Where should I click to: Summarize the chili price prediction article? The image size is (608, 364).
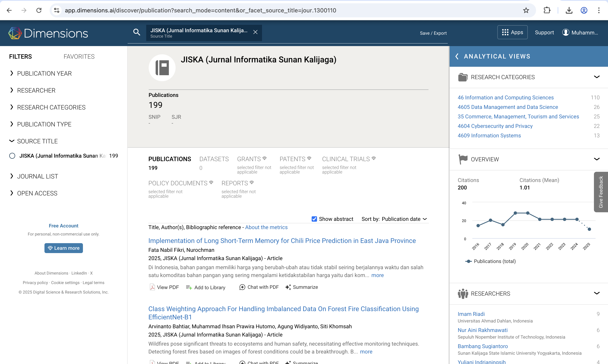coord(302,287)
